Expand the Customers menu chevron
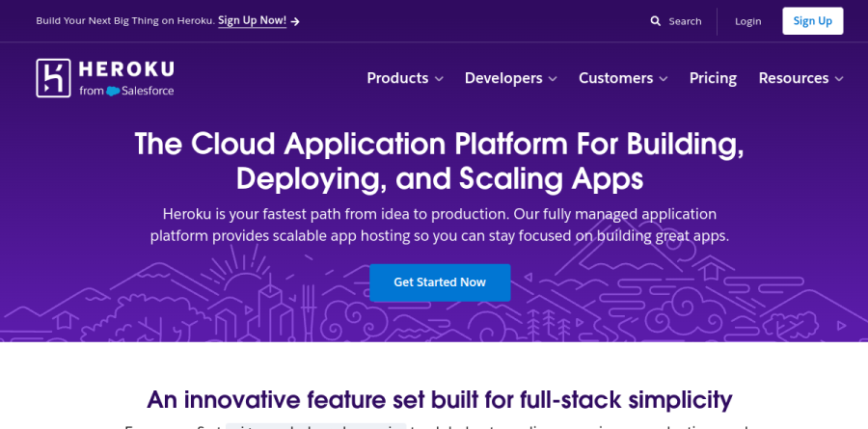The image size is (868, 429). pos(664,79)
